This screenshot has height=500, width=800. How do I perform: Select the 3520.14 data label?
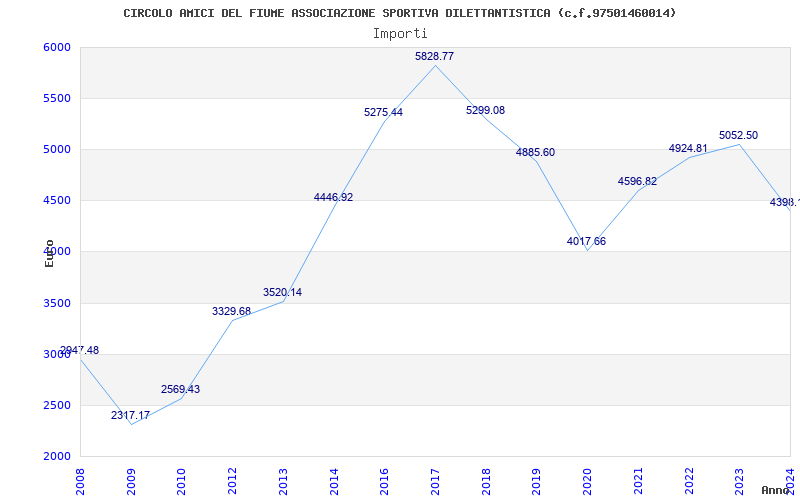pos(282,292)
